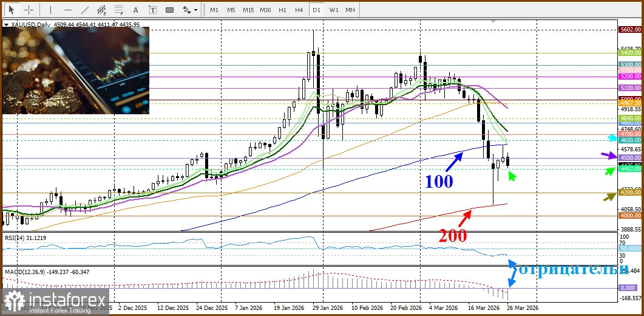Switch chart to M15 timeframe

pos(248,10)
